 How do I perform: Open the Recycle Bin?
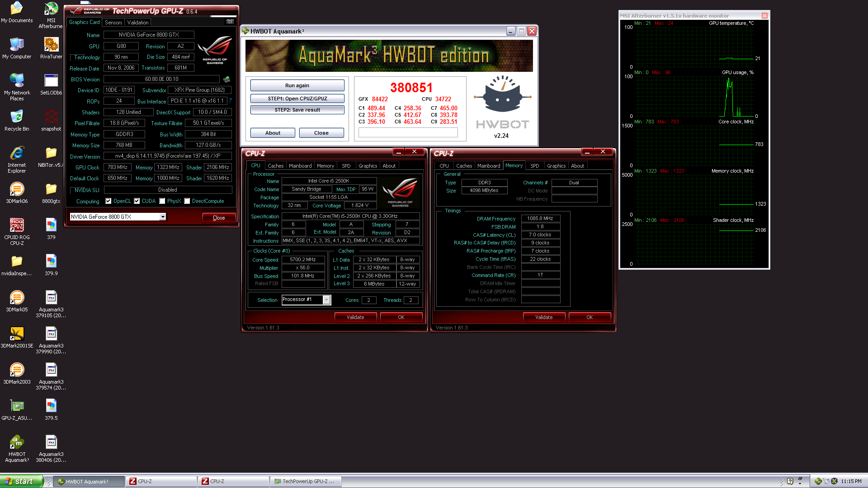coord(17,121)
